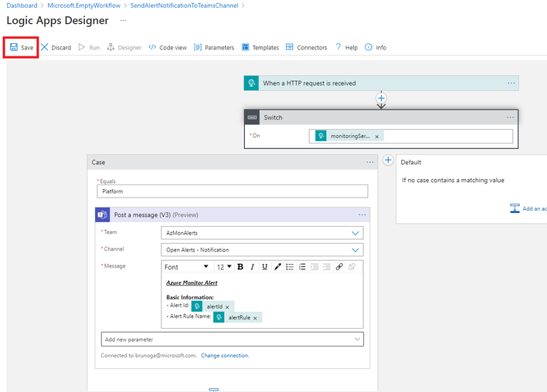This screenshot has width=547, height=392.
Task: Open Case options ellipsis menu
Action: click(x=370, y=162)
